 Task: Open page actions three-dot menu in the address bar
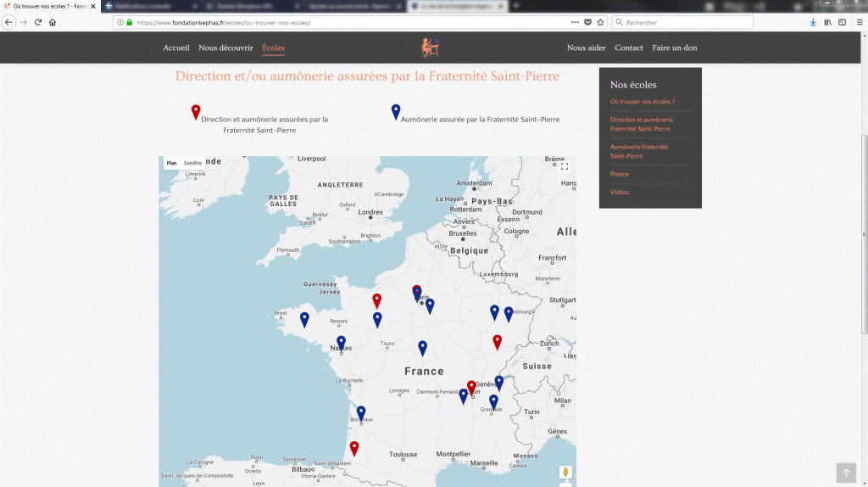pyautogui.click(x=574, y=22)
